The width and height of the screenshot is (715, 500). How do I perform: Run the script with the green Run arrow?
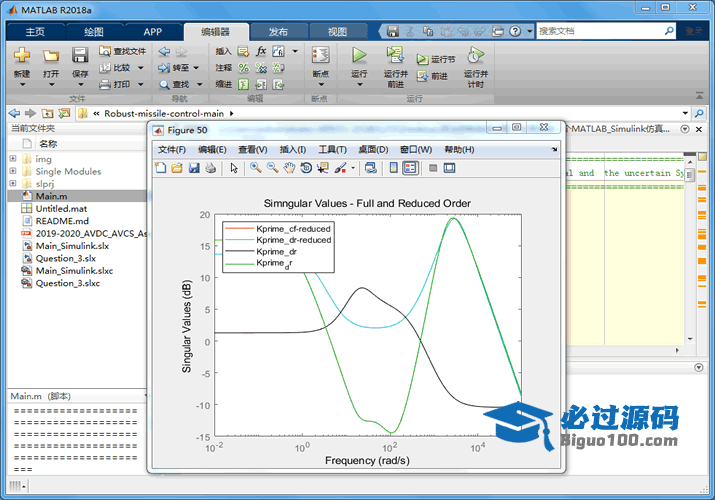pos(359,55)
